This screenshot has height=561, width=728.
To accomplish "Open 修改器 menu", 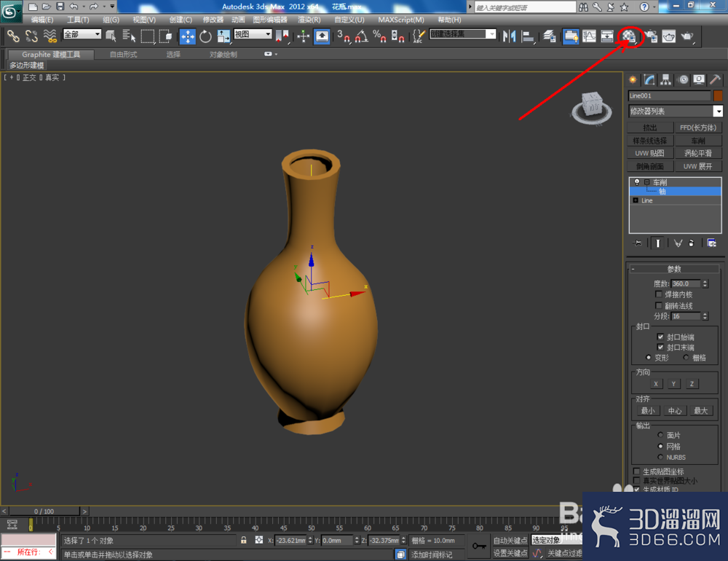I will (x=213, y=20).
